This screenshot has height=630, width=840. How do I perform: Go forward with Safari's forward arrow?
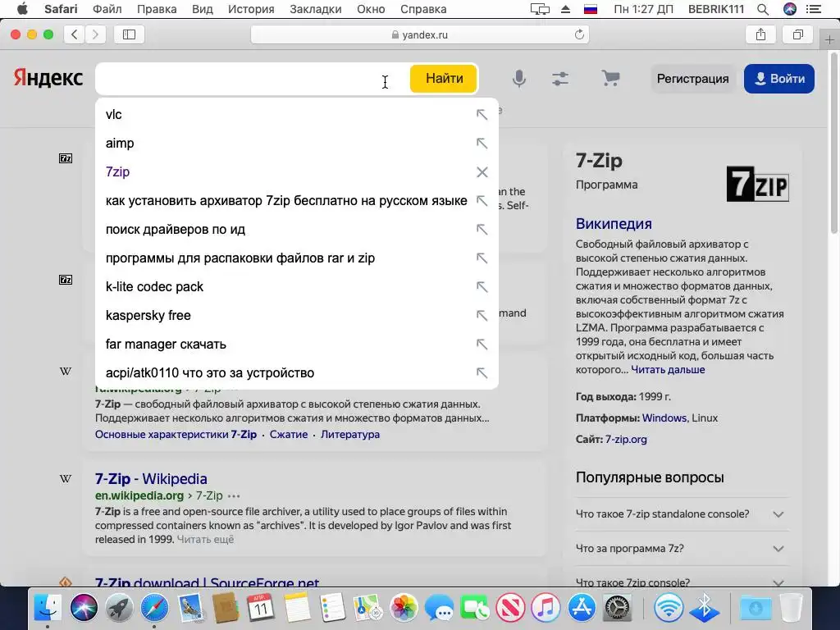click(95, 34)
